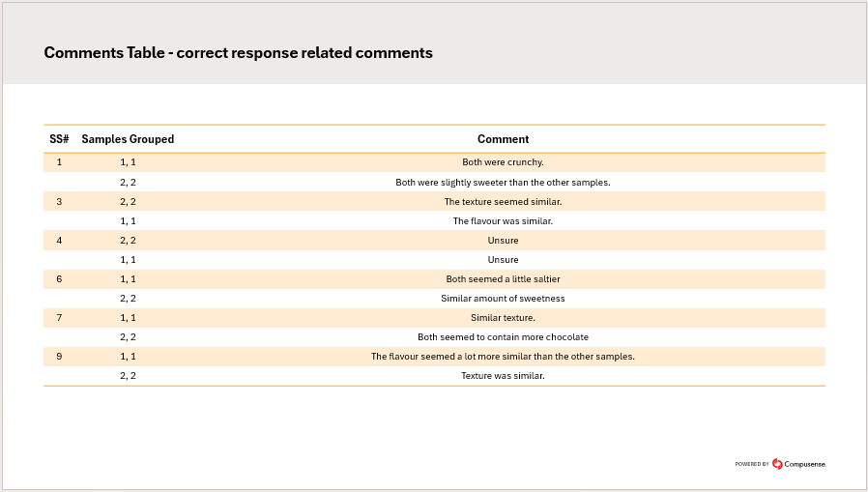The height and width of the screenshot is (492, 868).
Task: Select the 'Similar texture.' comment
Action: click(503, 318)
